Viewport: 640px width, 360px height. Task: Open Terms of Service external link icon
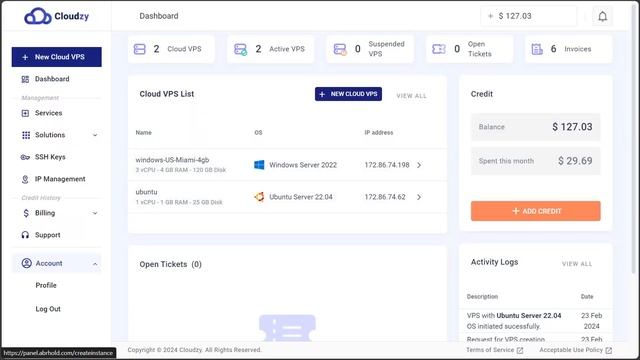coord(520,351)
